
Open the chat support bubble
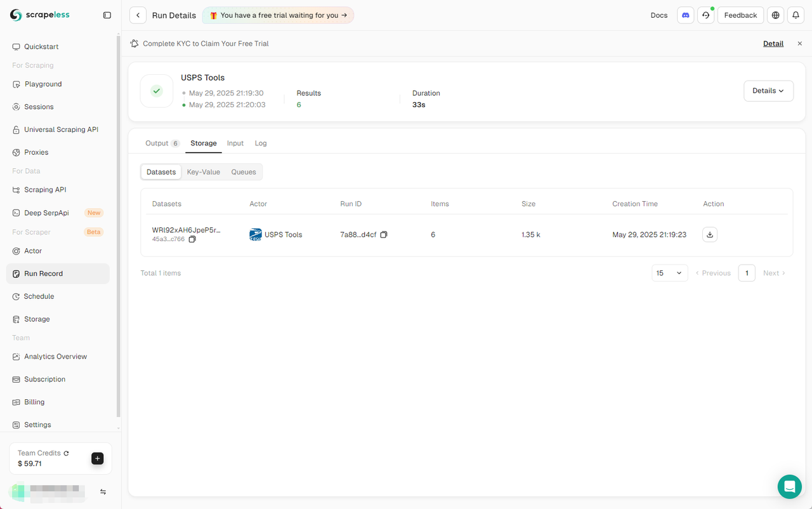click(x=790, y=487)
